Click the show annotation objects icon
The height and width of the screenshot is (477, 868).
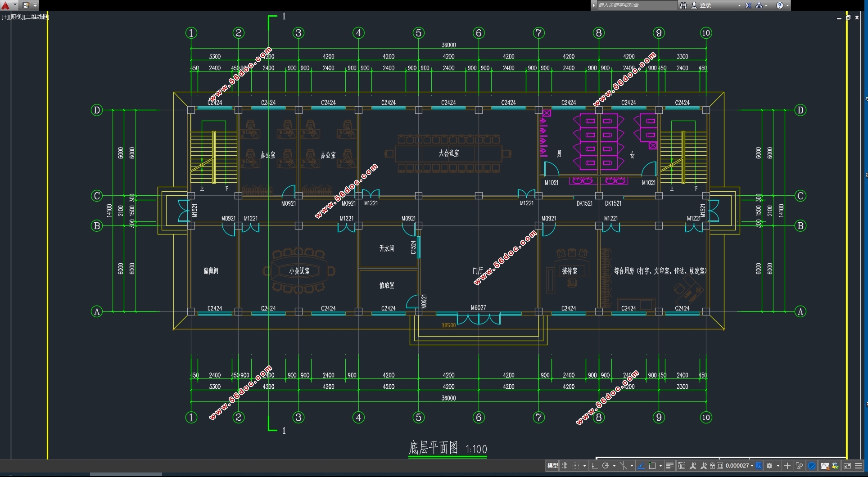(x=693, y=466)
